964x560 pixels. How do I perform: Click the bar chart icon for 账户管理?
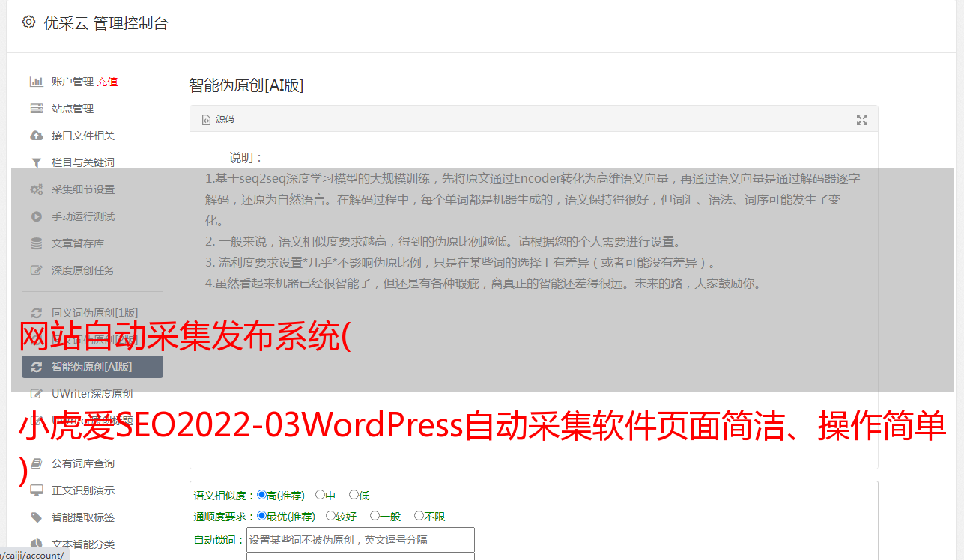click(36, 82)
